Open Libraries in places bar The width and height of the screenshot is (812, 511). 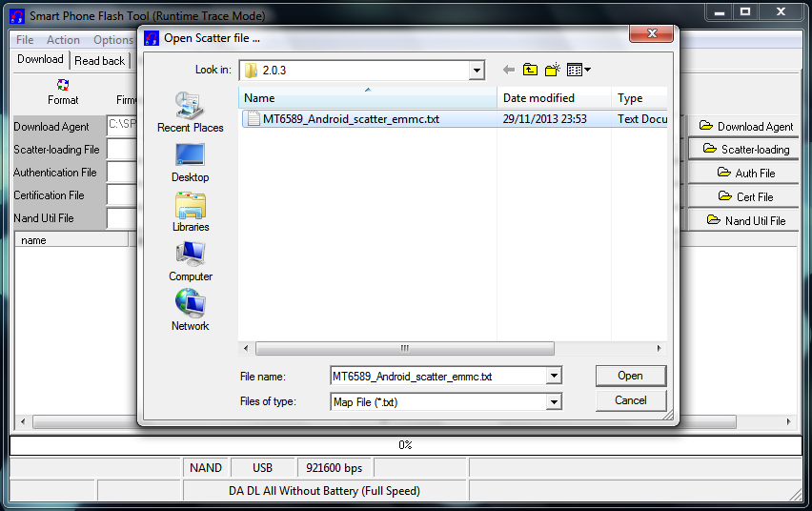(x=190, y=212)
